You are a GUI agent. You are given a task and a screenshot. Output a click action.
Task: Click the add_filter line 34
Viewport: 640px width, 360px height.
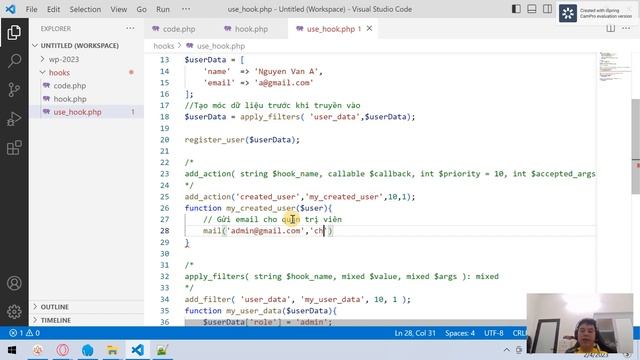click(298, 299)
